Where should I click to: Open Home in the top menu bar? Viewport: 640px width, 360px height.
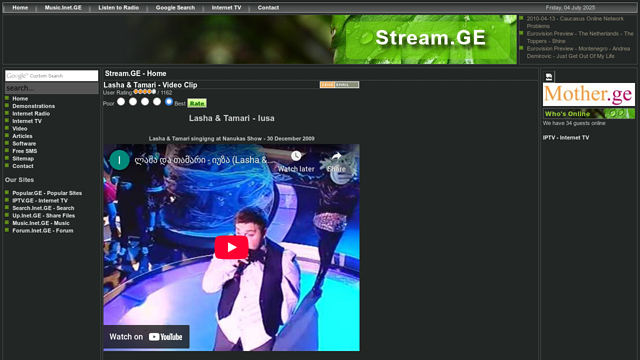click(x=20, y=7)
